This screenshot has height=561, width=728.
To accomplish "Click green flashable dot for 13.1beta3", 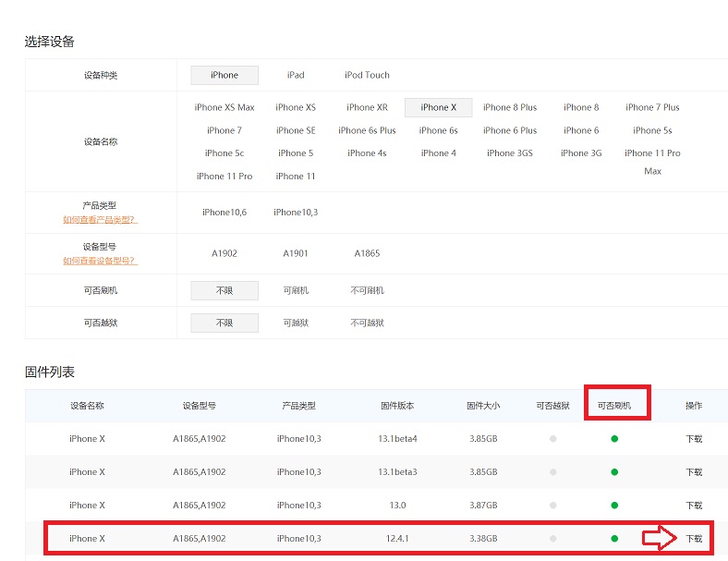I will 614,472.
